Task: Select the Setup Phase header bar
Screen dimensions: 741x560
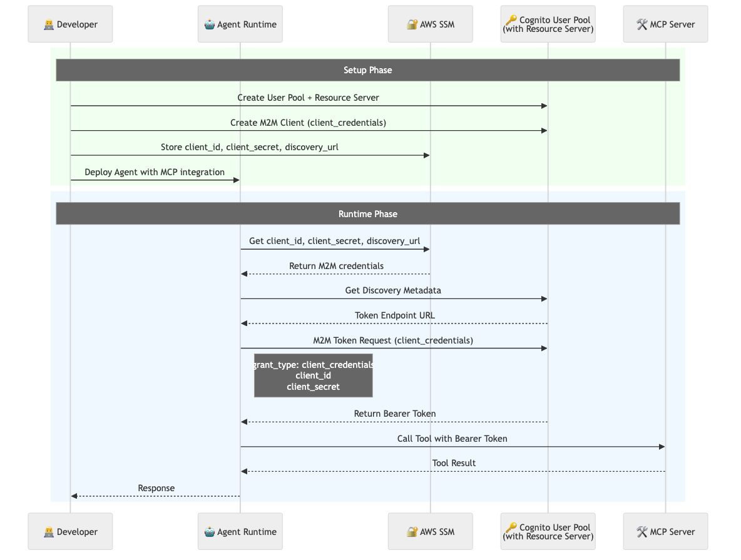Action: tap(368, 69)
